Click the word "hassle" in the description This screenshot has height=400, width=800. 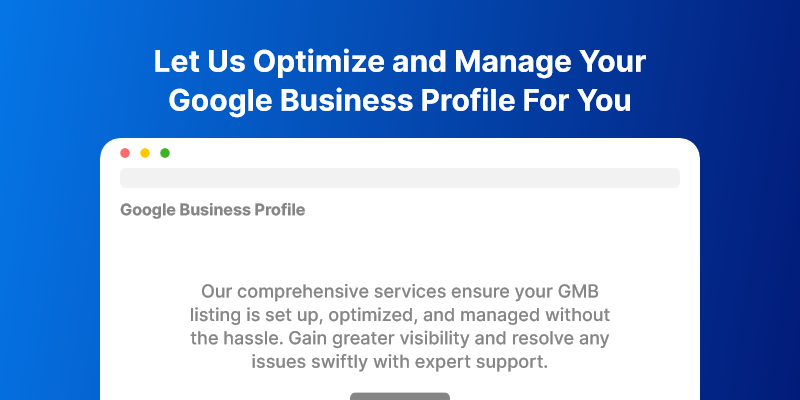click(252, 338)
